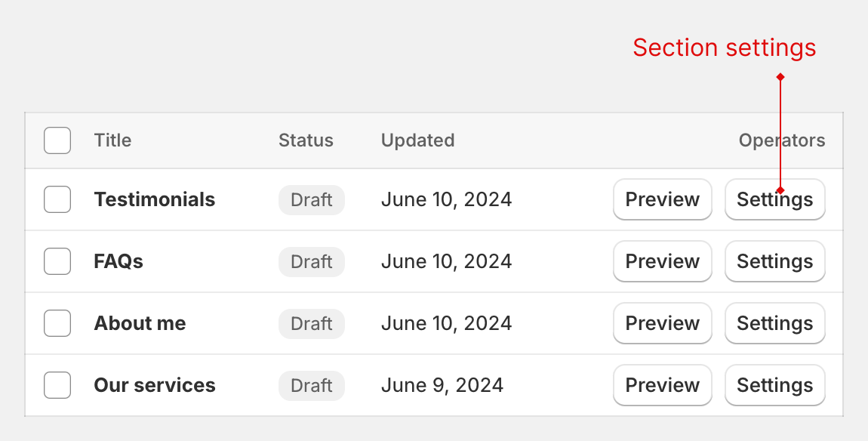The image size is (868, 441).
Task: Open Settings for Testimonials
Action: coord(774,199)
